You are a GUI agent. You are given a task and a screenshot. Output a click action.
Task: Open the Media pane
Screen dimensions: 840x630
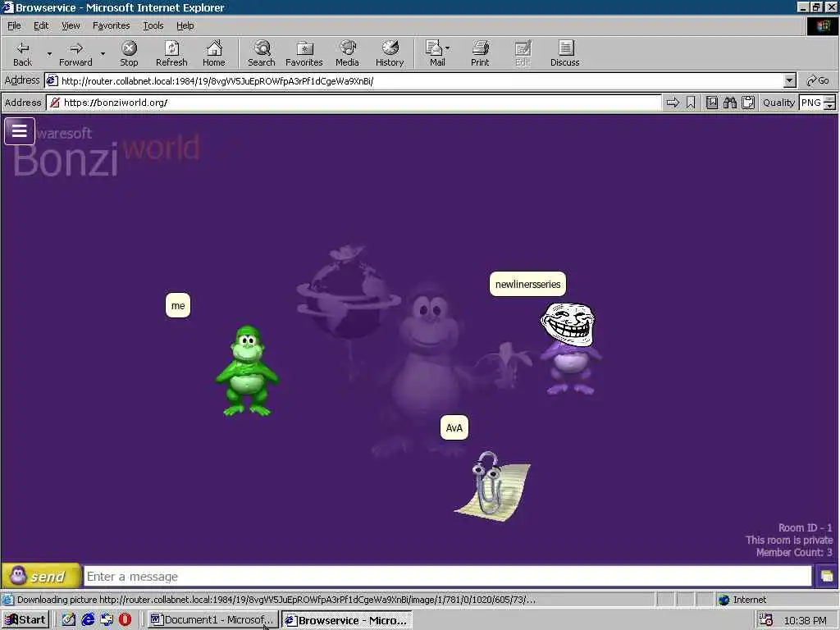tap(347, 53)
